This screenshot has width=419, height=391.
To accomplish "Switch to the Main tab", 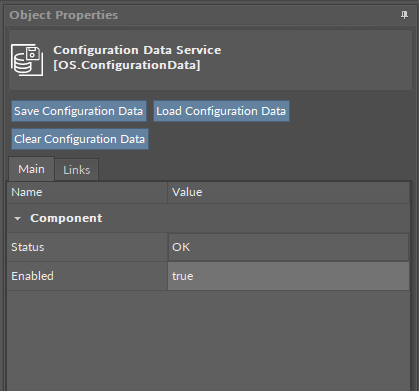I will click(31, 169).
